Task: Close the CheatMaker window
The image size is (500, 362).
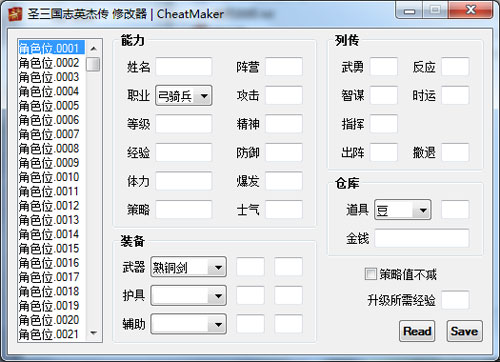Action: coord(471,10)
